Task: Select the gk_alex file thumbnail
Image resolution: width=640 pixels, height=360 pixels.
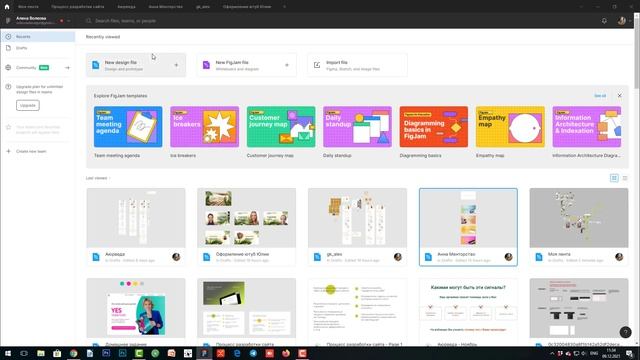Action: tap(357, 218)
